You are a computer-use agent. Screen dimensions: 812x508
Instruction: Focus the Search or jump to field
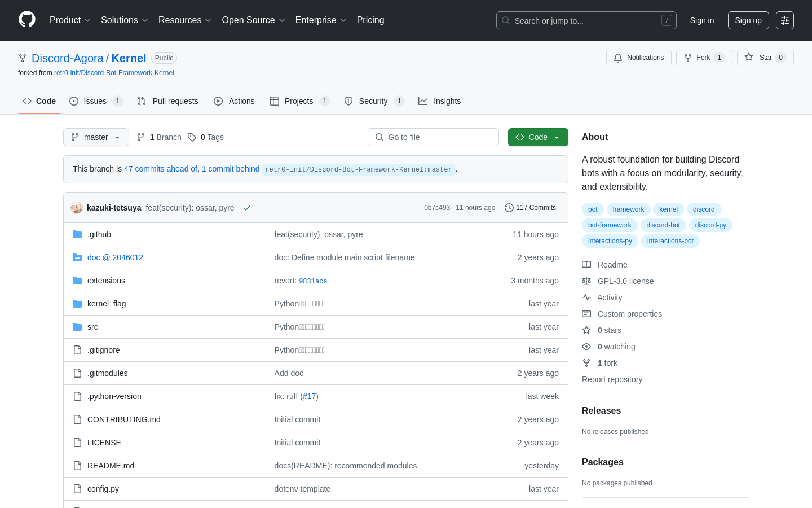click(586, 20)
